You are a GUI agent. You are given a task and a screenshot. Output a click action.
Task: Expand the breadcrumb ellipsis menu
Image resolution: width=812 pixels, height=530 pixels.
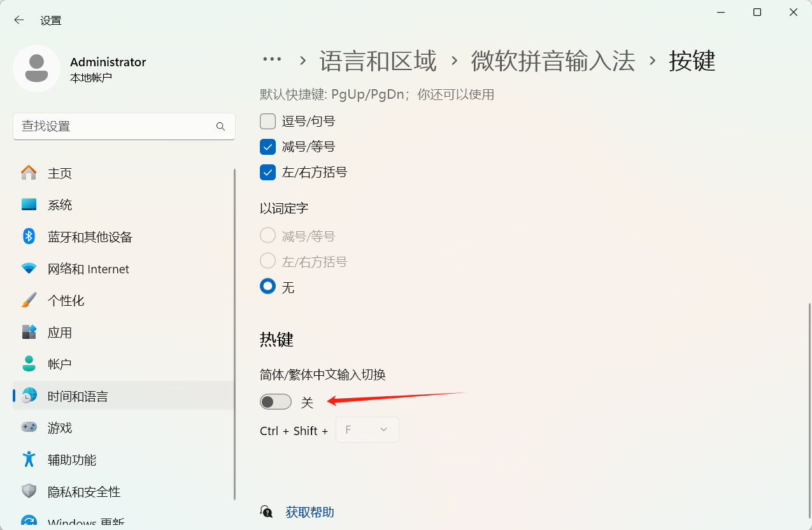(x=272, y=59)
